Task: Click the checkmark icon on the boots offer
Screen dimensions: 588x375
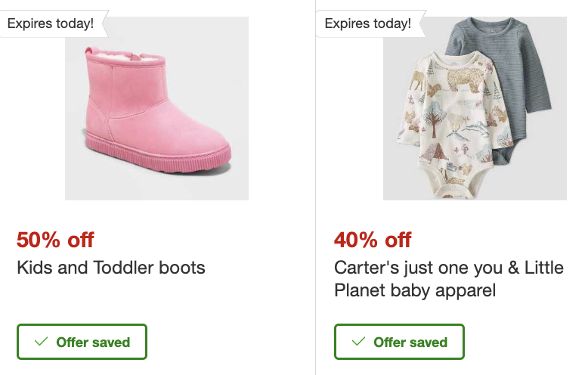Action: [x=42, y=342]
